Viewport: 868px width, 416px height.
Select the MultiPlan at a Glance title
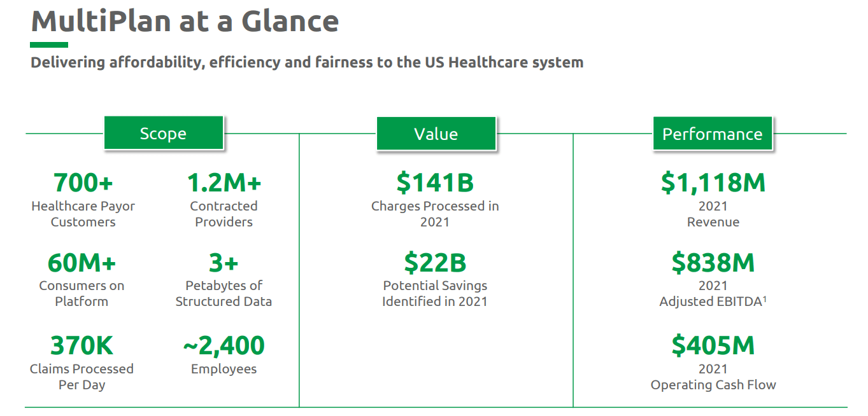(x=185, y=21)
